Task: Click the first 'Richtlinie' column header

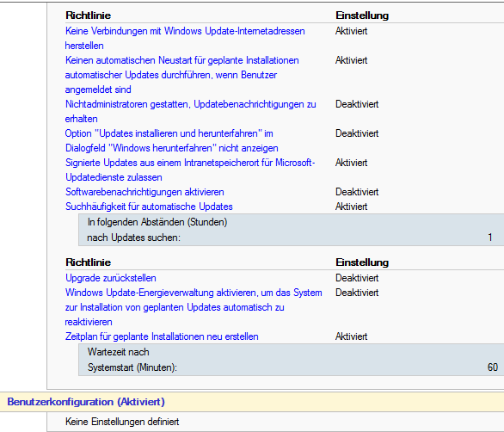Action: pos(89,15)
